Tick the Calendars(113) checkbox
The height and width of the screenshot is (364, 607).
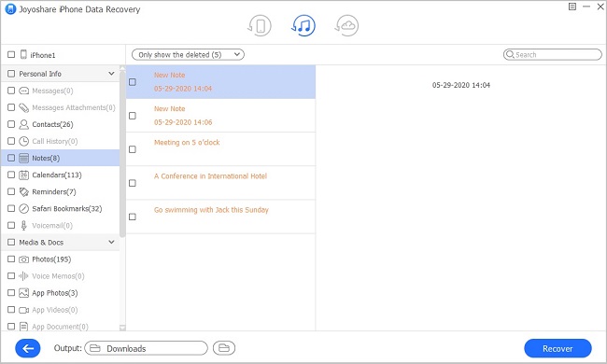(x=11, y=175)
